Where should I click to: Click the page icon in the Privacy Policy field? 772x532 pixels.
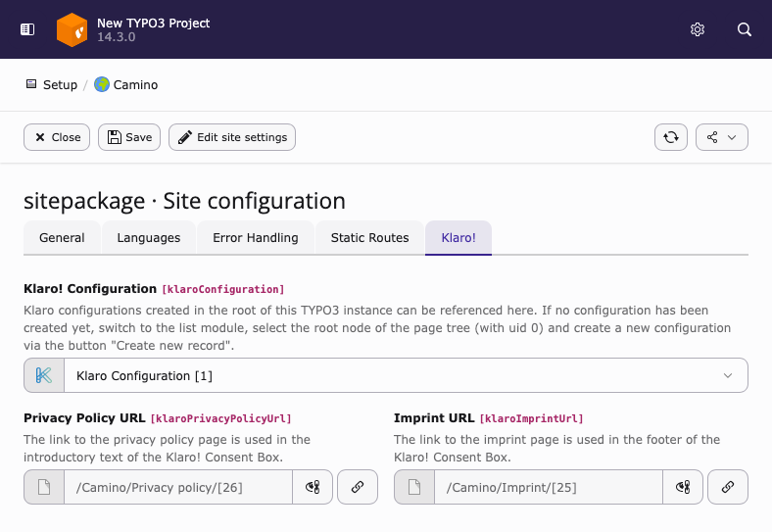(x=44, y=487)
